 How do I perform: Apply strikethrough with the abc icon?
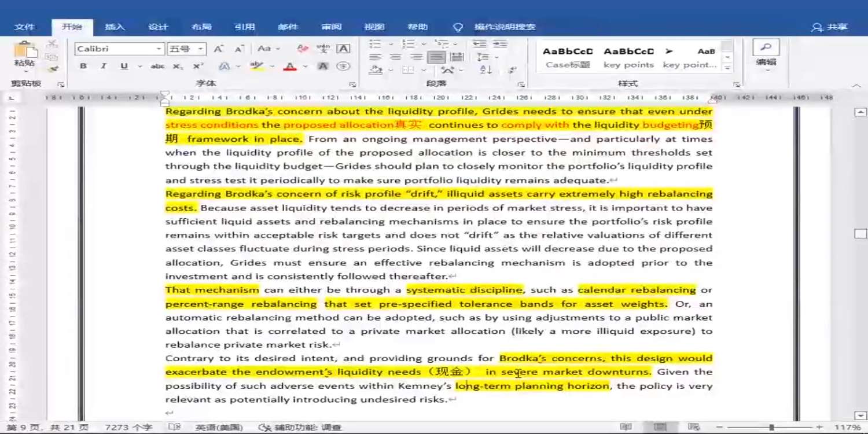tap(157, 67)
